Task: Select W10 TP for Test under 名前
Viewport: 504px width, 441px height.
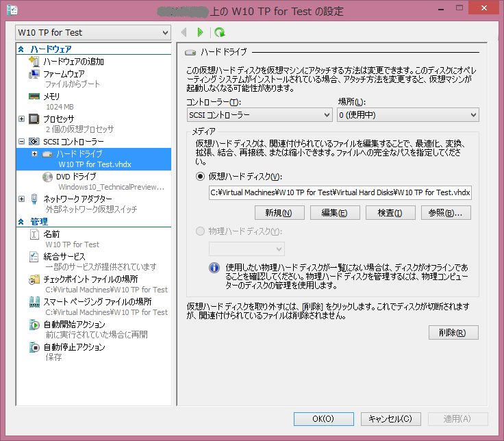Action: (x=73, y=244)
